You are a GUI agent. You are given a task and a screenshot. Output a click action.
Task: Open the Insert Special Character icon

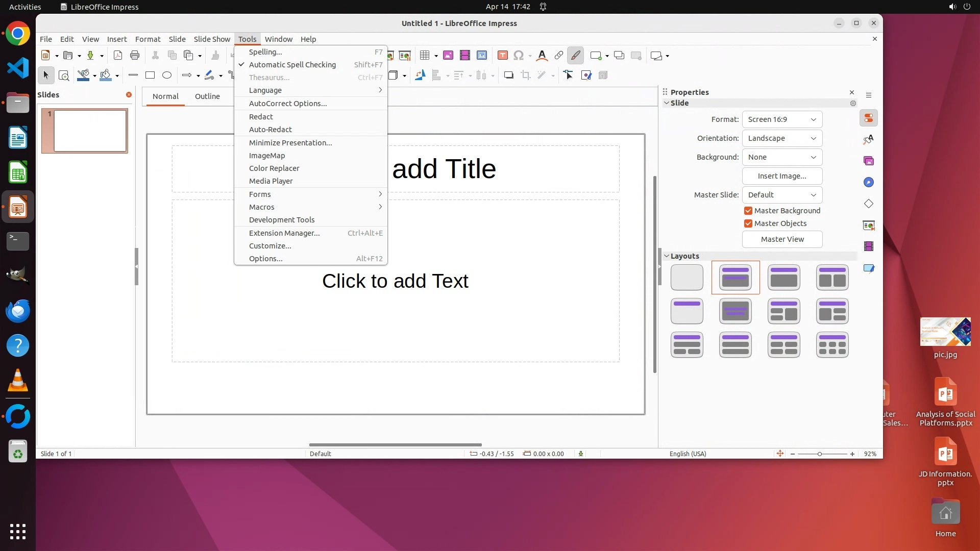click(519, 56)
